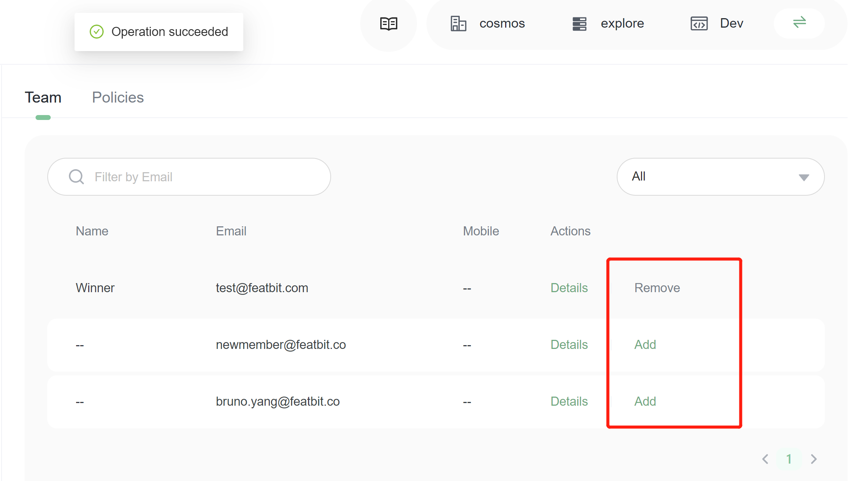This screenshot has height=481, width=868.
Task: Click the cosmos organization building icon
Action: [x=458, y=24]
